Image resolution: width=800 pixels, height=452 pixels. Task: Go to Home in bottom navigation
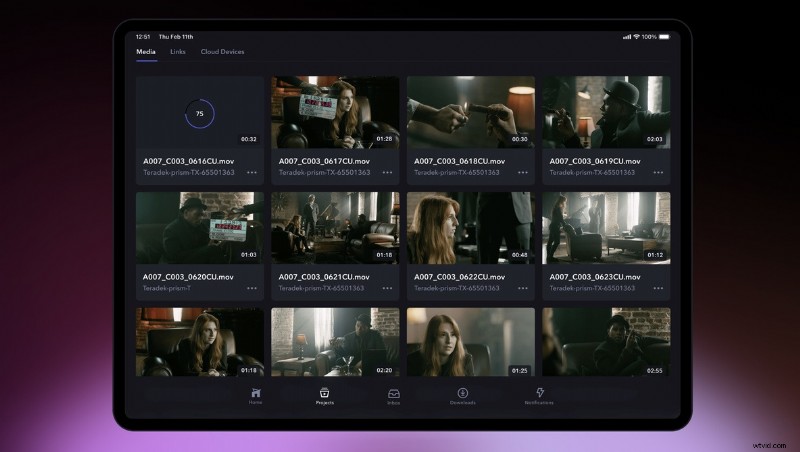point(256,396)
